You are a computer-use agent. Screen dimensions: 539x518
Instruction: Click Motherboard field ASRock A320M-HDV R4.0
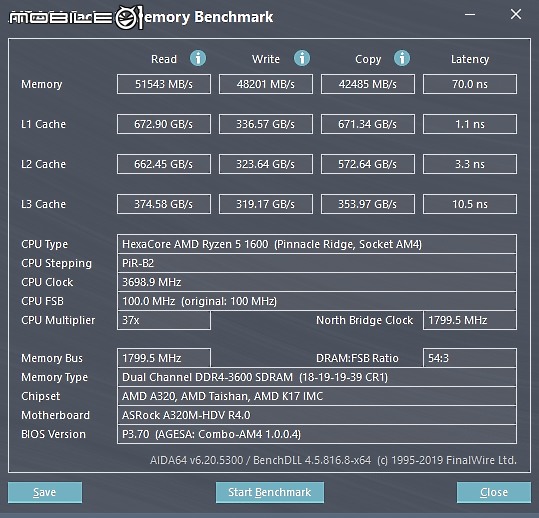tap(317, 415)
